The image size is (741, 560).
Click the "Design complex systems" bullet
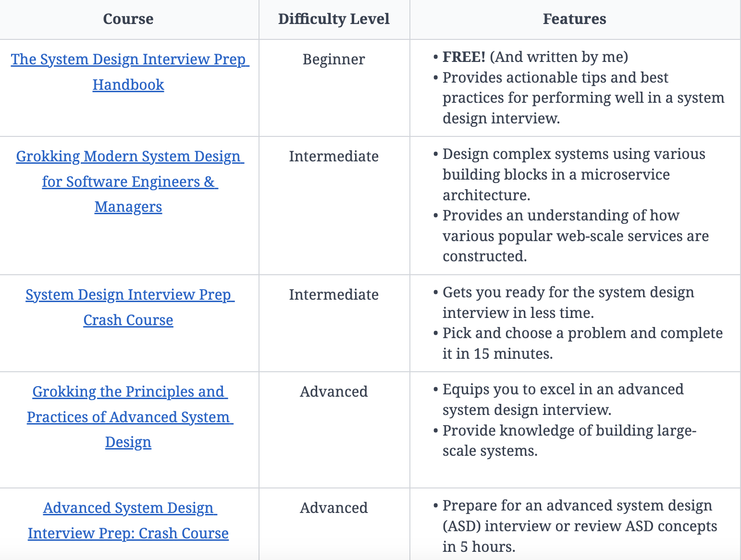click(573, 154)
